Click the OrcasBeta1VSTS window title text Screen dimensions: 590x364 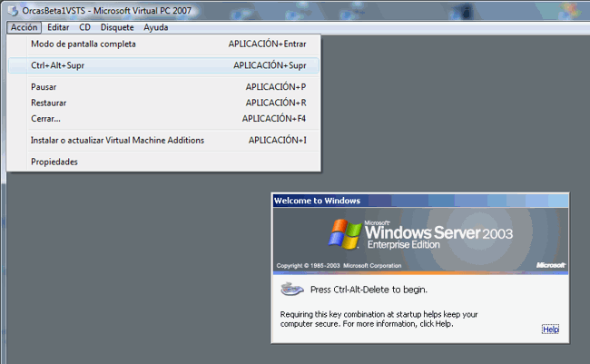coord(107,11)
